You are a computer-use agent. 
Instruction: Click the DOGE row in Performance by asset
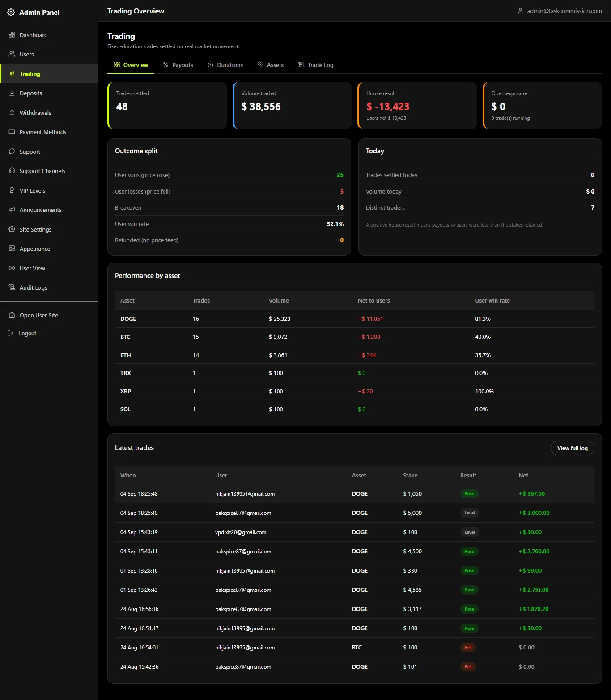[355, 319]
